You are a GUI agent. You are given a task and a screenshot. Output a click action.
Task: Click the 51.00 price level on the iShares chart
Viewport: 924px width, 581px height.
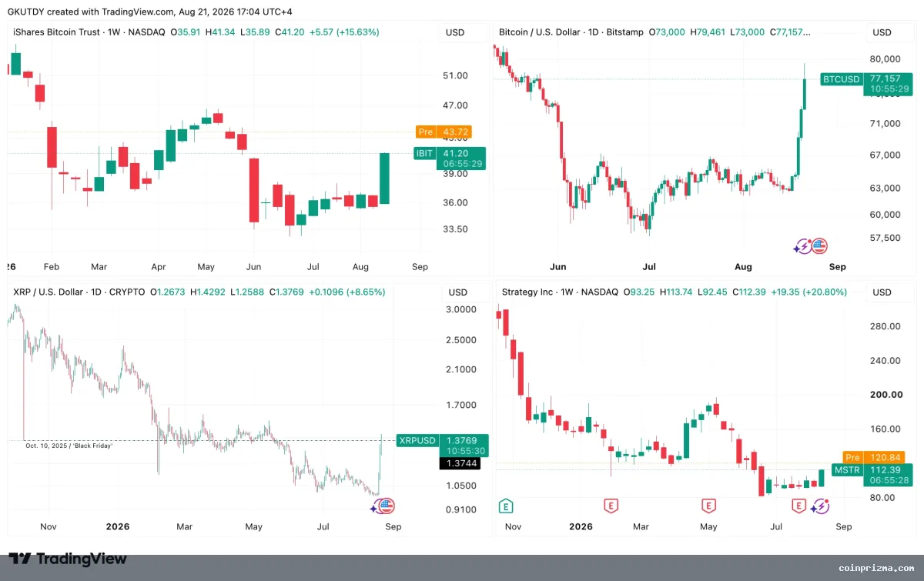coord(457,75)
